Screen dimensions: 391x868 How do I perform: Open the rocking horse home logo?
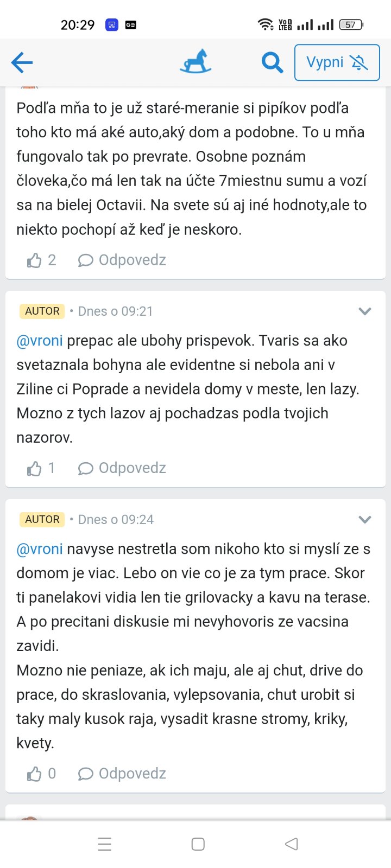pos(195,61)
